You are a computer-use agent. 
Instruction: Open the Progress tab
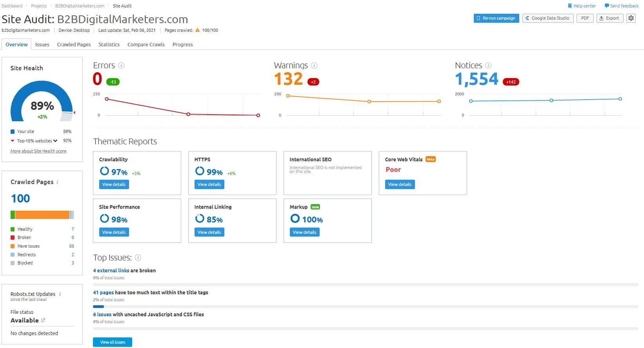pyautogui.click(x=182, y=44)
